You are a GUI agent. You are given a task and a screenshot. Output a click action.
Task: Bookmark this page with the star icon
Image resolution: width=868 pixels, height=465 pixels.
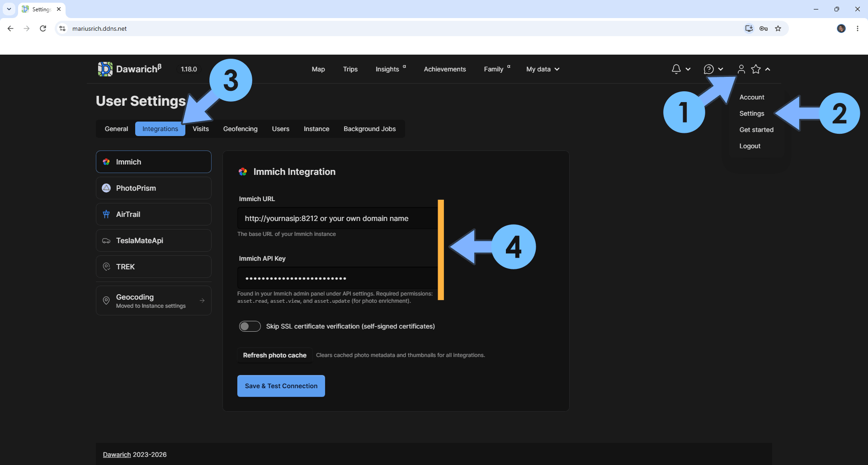(778, 28)
